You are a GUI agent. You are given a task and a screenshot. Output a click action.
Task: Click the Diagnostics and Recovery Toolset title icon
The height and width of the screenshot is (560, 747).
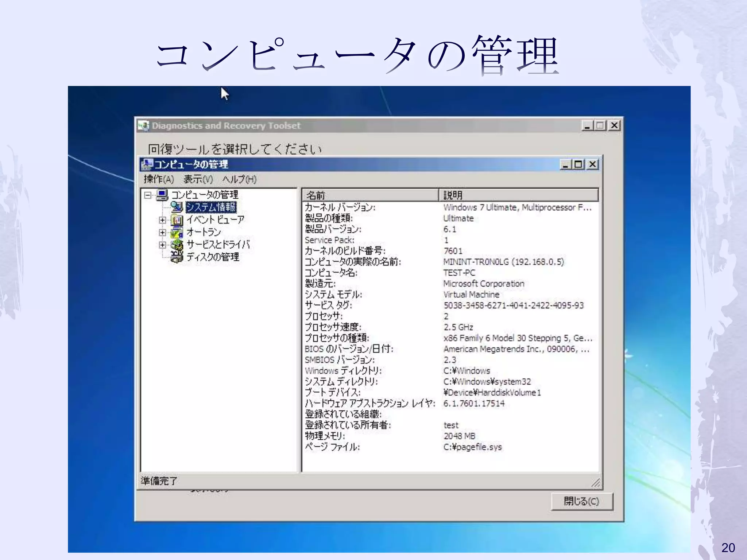click(x=143, y=126)
